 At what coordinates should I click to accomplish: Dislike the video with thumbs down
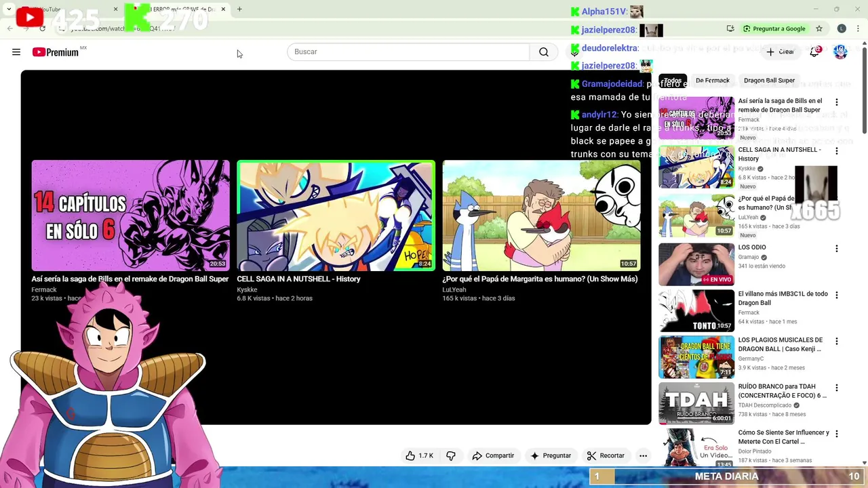pos(451,455)
